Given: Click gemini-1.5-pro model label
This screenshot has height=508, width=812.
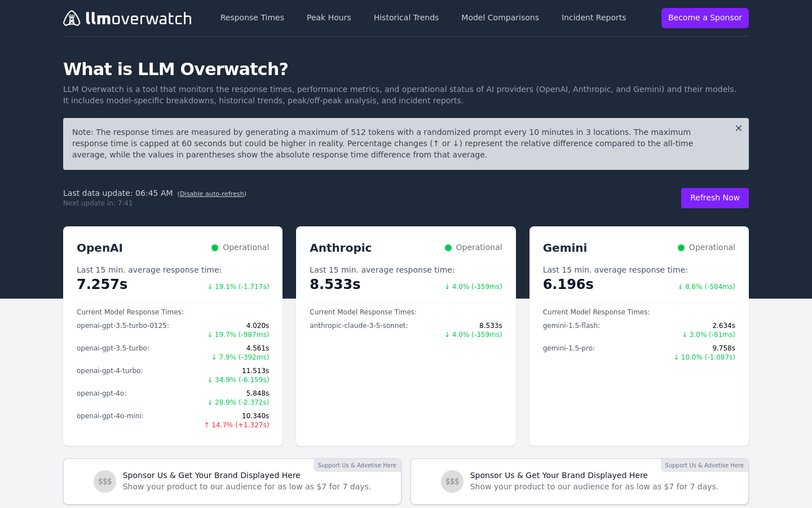Looking at the screenshot, I should point(569,348).
